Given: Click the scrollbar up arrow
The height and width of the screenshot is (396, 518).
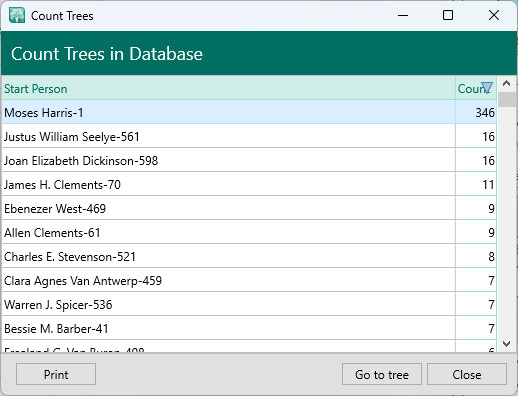Looking at the screenshot, I should tap(506, 83).
